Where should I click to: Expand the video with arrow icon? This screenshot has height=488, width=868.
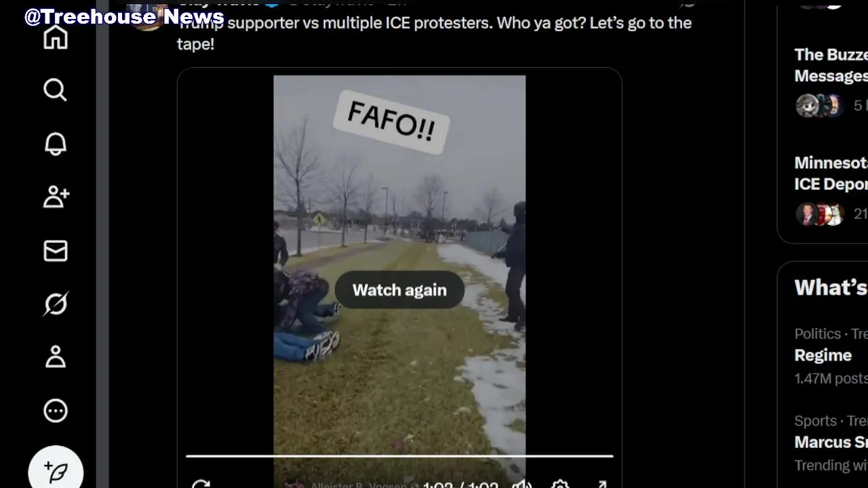pos(601,484)
